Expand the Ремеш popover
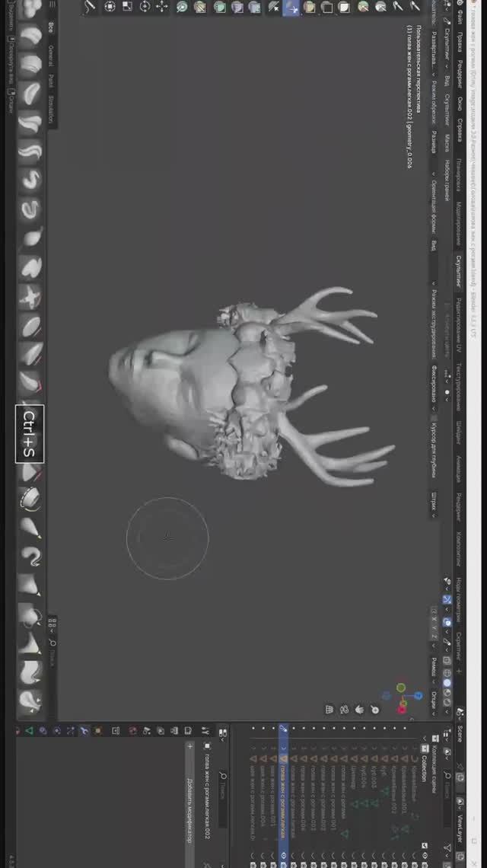Image resolution: width=487 pixels, height=868 pixels. [434, 669]
